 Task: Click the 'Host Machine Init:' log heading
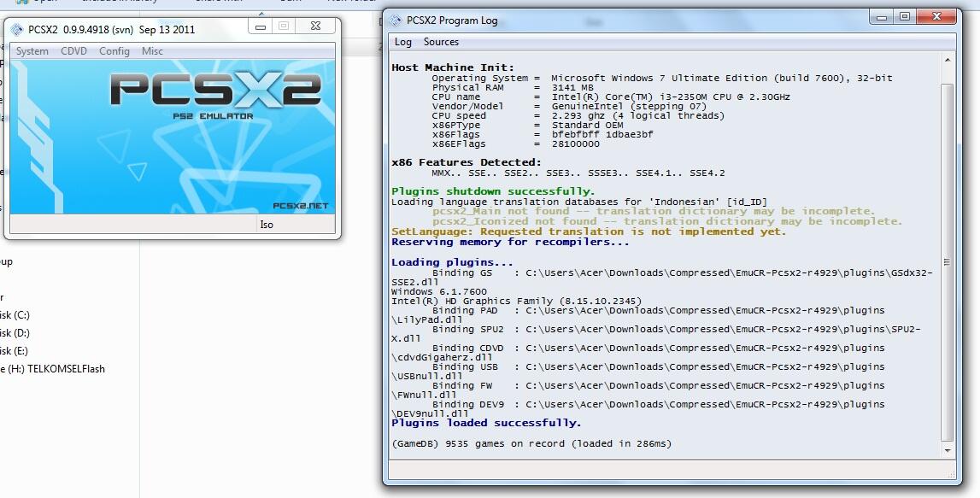coord(453,67)
